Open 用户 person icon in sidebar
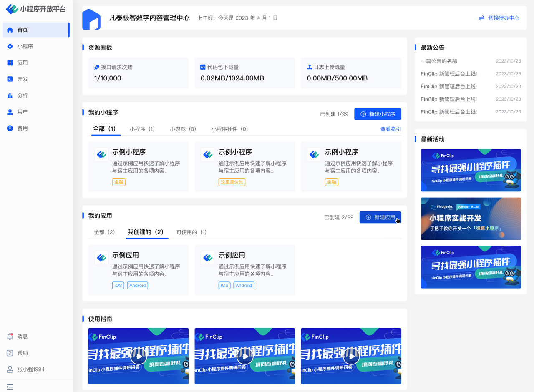The image size is (534, 392). click(x=10, y=112)
